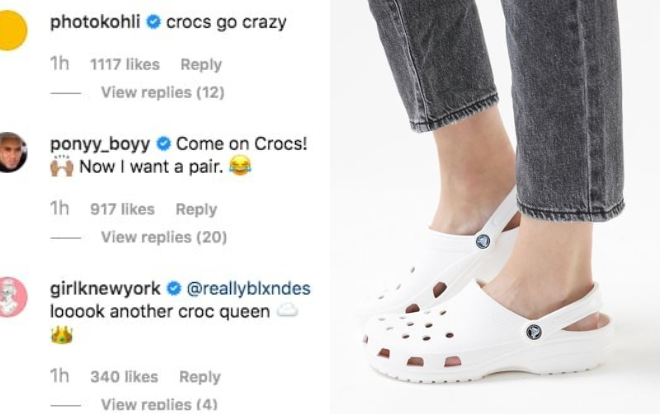The width and height of the screenshot is (660, 414).
Task: Open photokohli username profile link
Action: coord(95,22)
